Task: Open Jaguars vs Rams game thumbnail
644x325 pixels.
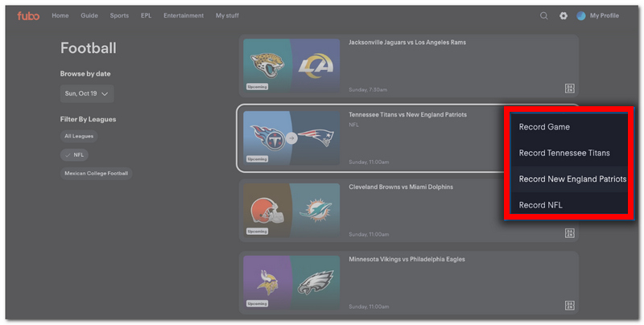Action: (x=291, y=66)
